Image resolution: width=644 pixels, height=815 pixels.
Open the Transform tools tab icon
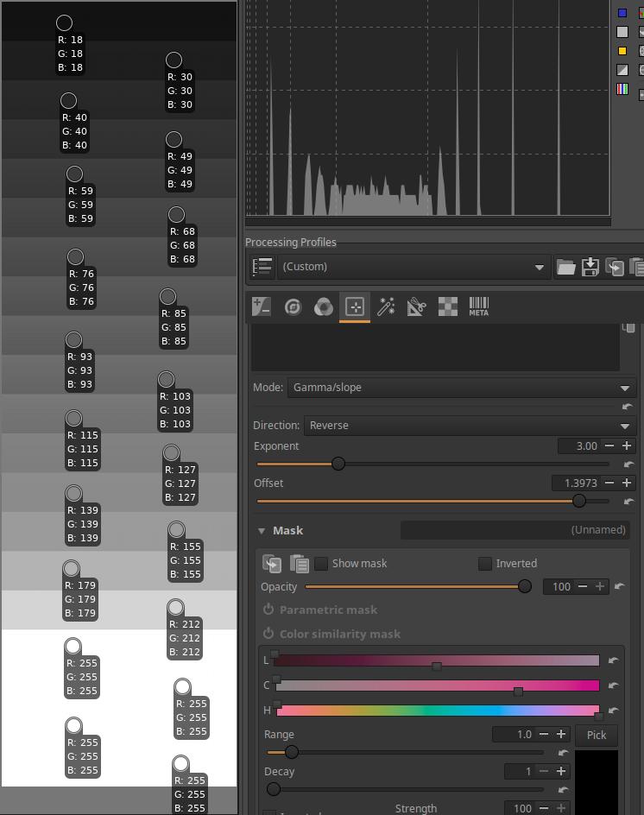pos(416,306)
